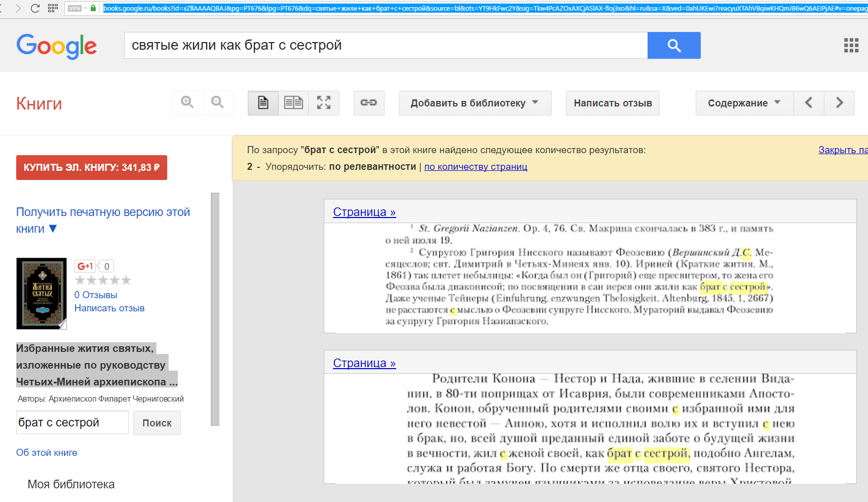
Task: Open the browser speed dial grid
Action: [x=53, y=8]
